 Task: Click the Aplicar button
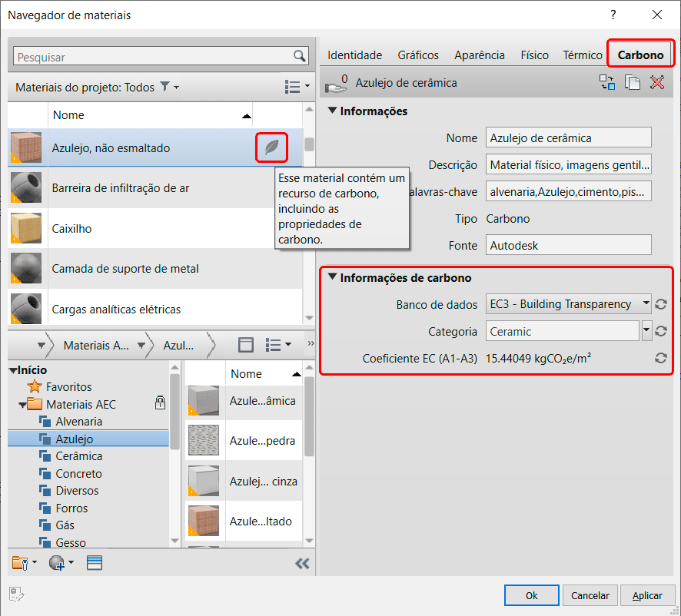point(647,595)
